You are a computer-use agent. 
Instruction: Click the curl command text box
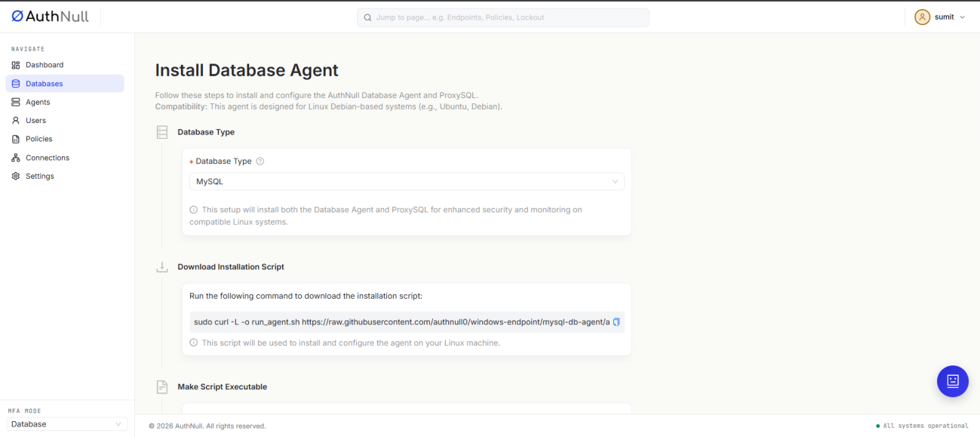[407, 322]
